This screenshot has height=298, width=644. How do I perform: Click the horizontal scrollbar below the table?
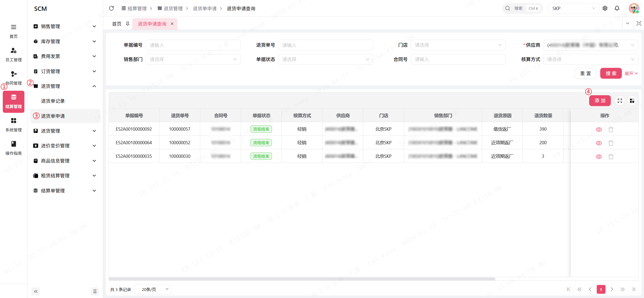coord(302,279)
